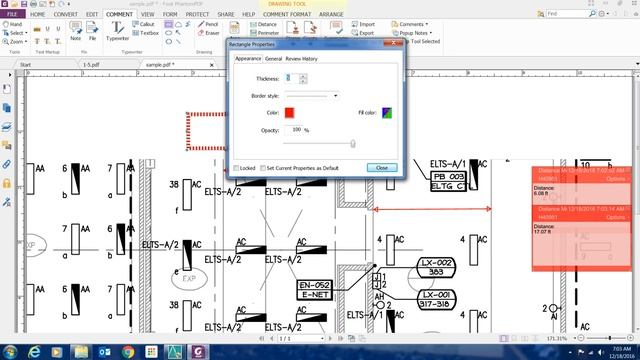The height and width of the screenshot is (360, 640).
Task: Switch to the Review History tab
Action: [x=301, y=59]
